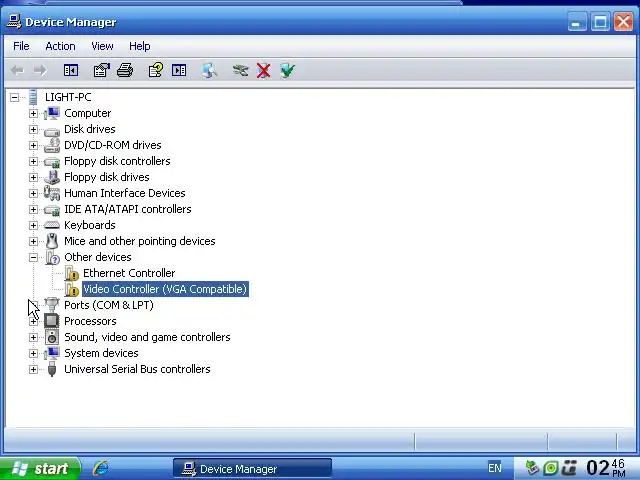Select Video Controller (VGA Compatible) entry
The width and height of the screenshot is (640, 480).
coord(165,289)
